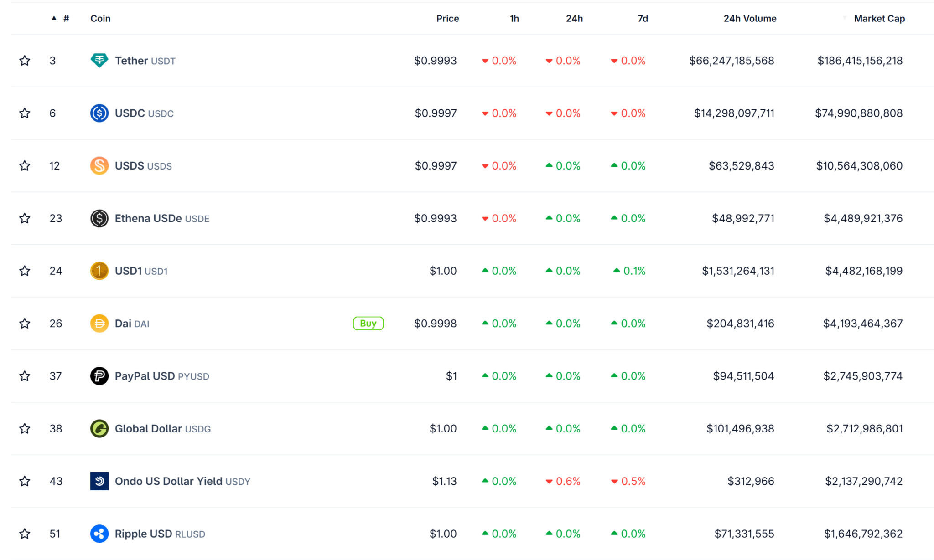The image size is (934, 560).
Task: Add Ethena USDe to favorites star
Action: (25, 218)
